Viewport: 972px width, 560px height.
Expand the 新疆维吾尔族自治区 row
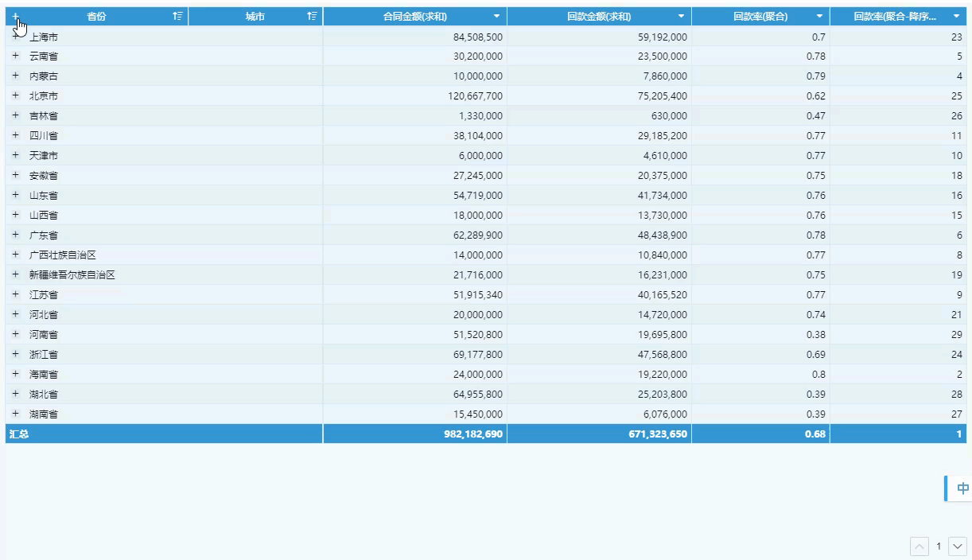coord(15,274)
